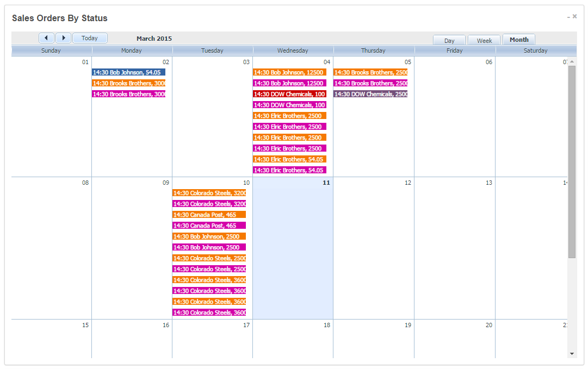Screen dimensions: 588x369
Task: Close the Sales Orders By Status panel
Action: pyautogui.click(x=575, y=16)
